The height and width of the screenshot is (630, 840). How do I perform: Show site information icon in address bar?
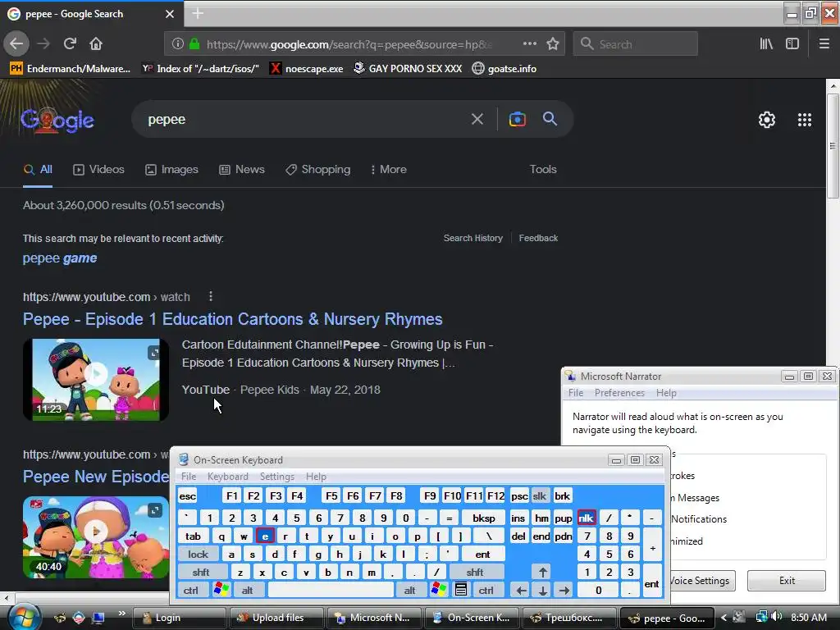pyautogui.click(x=177, y=44)
